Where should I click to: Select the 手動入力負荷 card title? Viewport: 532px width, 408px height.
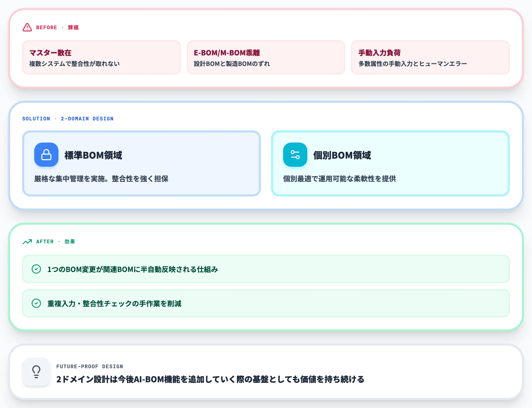379,53
